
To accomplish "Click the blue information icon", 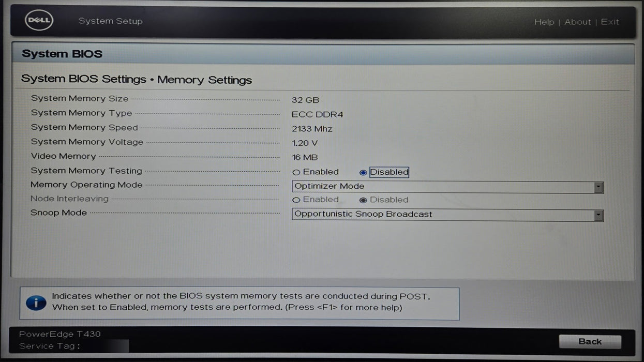I will pos(36,303).
